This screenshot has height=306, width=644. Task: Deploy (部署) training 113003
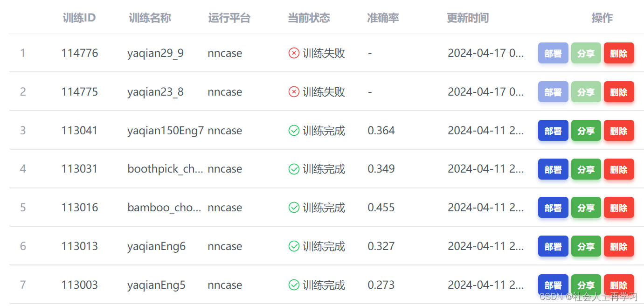point(553,285)
